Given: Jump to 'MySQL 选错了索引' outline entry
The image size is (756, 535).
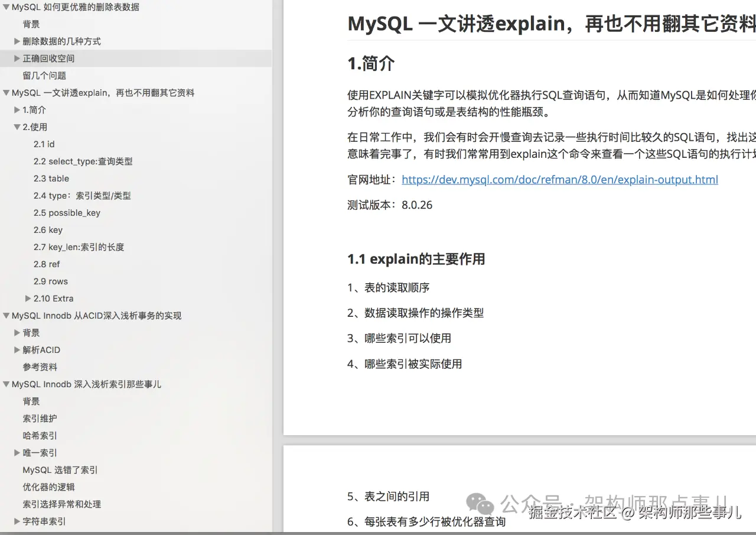Looking at the screenshot, I should coord(60,470).
